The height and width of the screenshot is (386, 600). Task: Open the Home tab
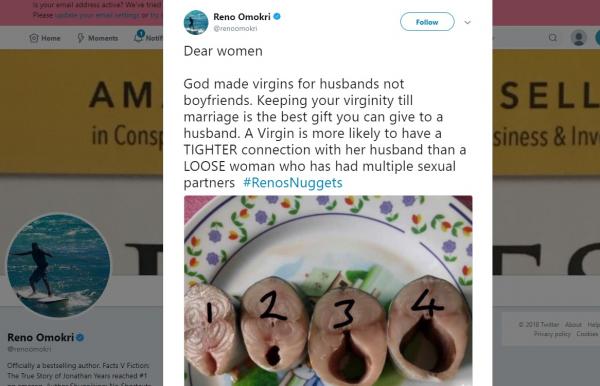click(x=45, y=38)
